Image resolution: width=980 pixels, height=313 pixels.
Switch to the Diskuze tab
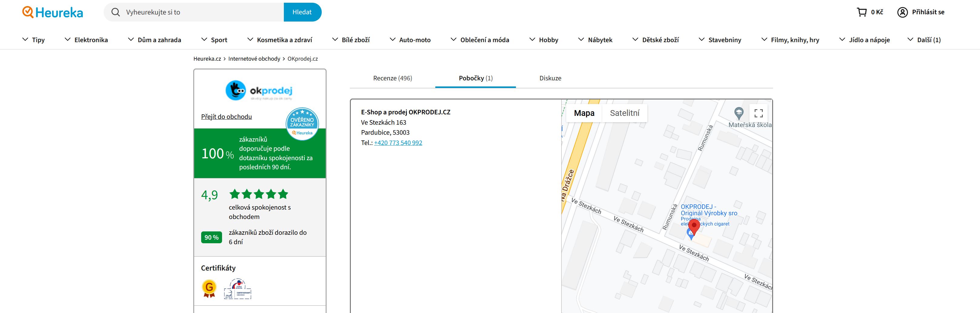click(550, 78)
